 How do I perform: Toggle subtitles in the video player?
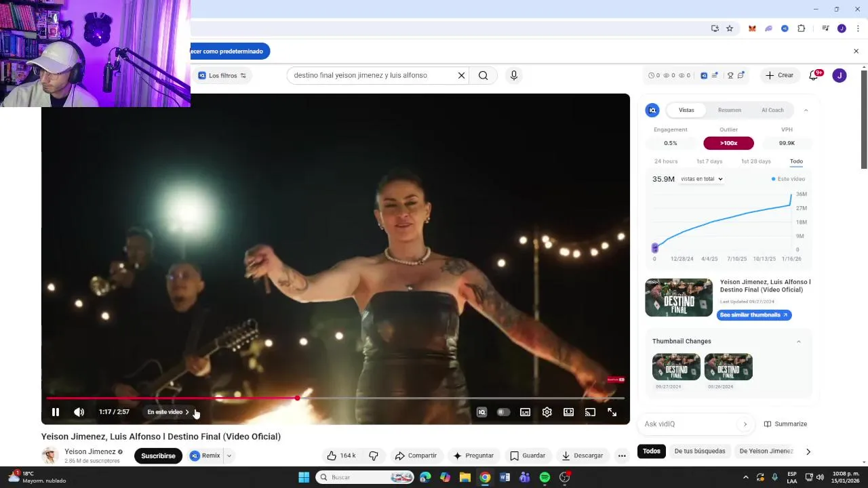[x=525, y=412]
